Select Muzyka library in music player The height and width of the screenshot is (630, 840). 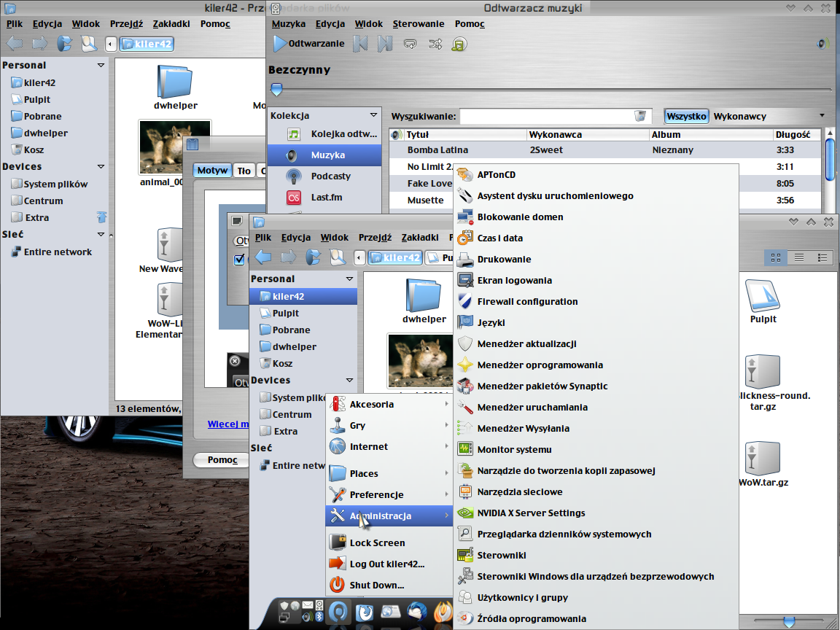click(324, 155)
